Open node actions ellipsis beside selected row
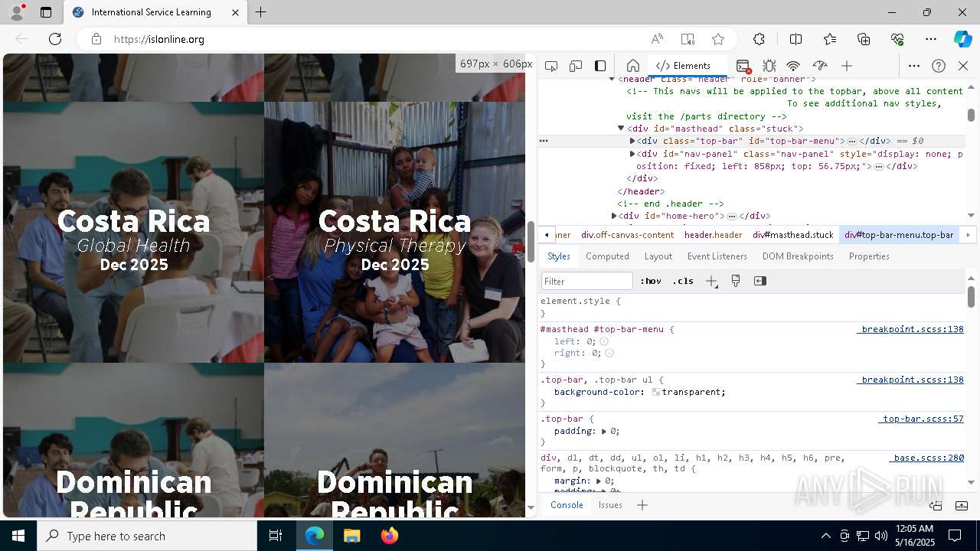 pyautogui.click(x=544, y=141)
